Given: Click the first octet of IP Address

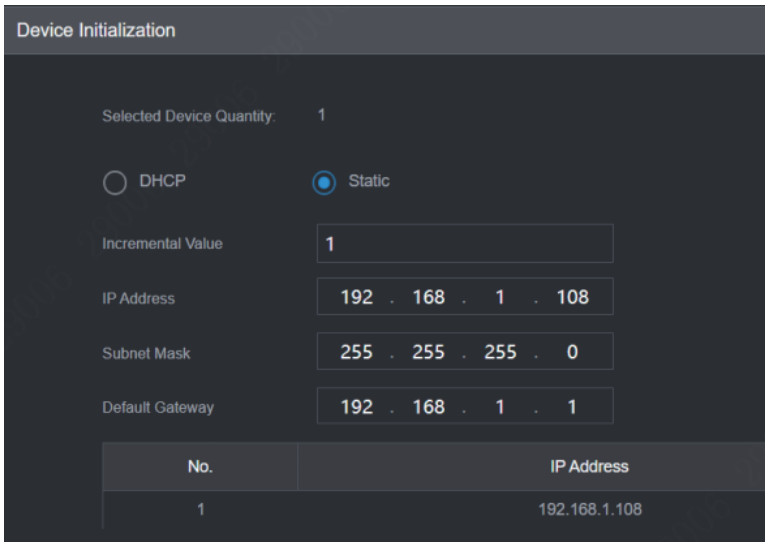Looking at the screenshot, I should (357, 298).
